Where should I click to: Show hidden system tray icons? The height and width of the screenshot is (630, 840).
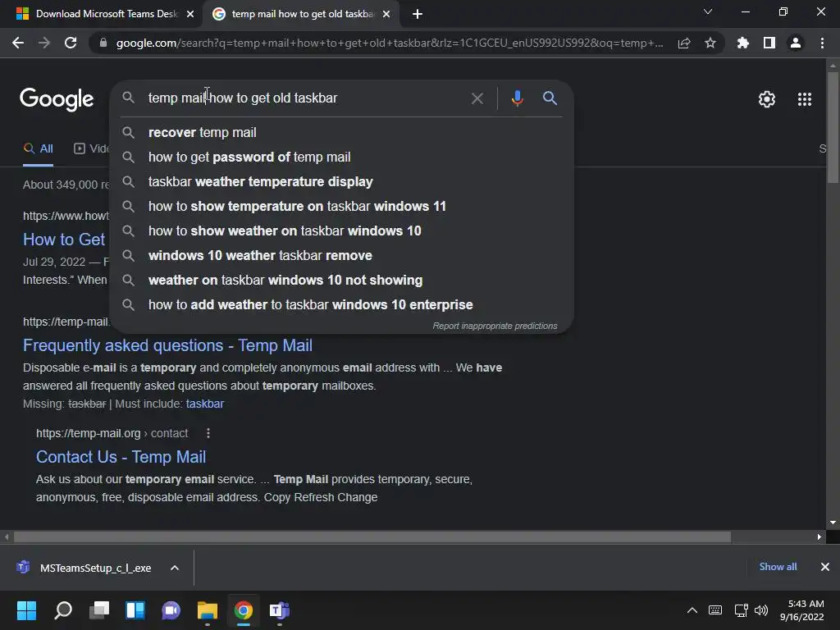(x=692, y=610)
